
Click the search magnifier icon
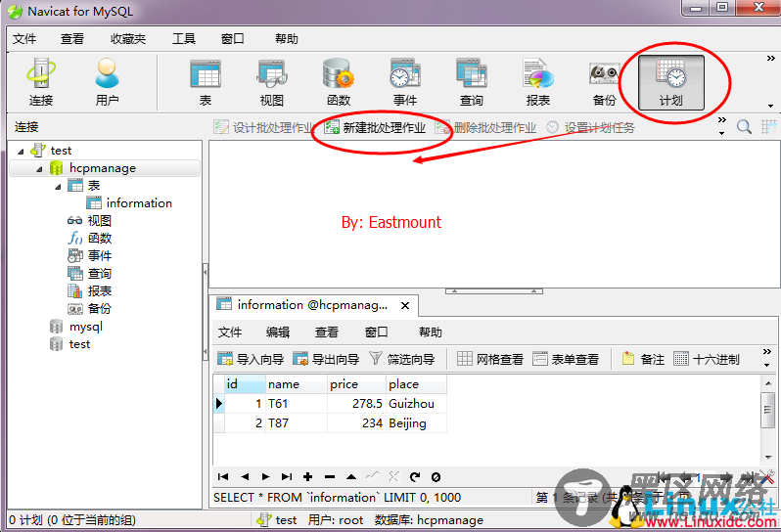744,127
